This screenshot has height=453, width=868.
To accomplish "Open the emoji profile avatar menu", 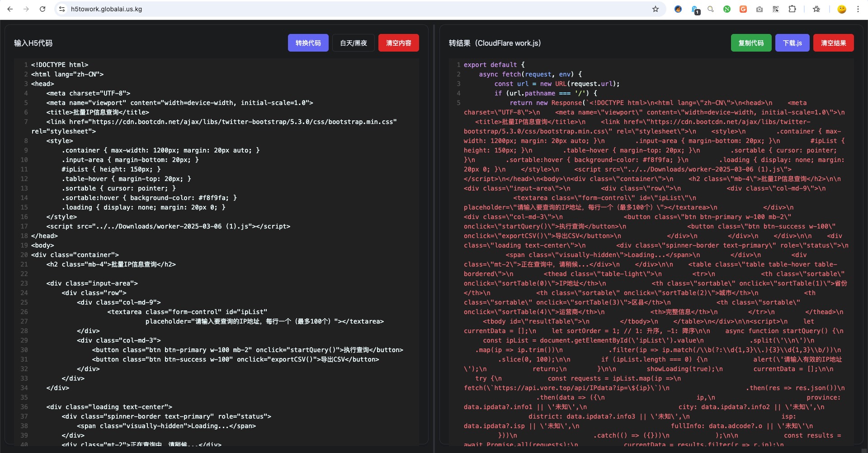I will (x=842, y=9).
